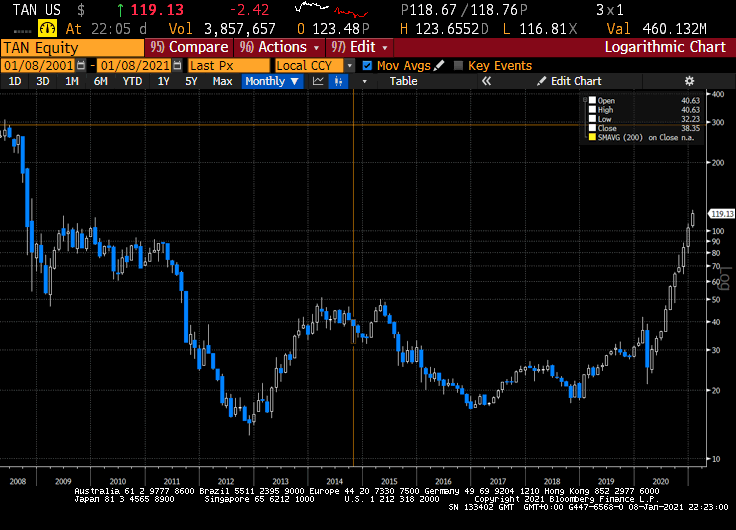The width and height of the screenshot is (736, 530).
Task: Select the Max range tab
Action: pos(222,81)
